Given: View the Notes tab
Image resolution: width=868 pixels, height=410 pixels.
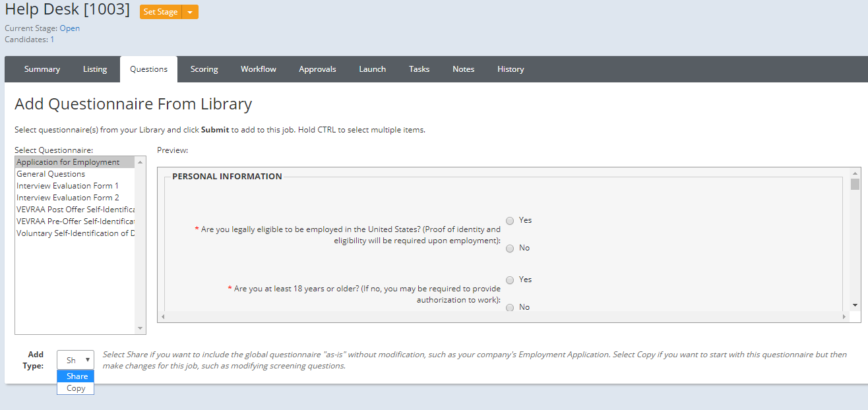Looking at the screenshot, I should click(x=464, y=69).
